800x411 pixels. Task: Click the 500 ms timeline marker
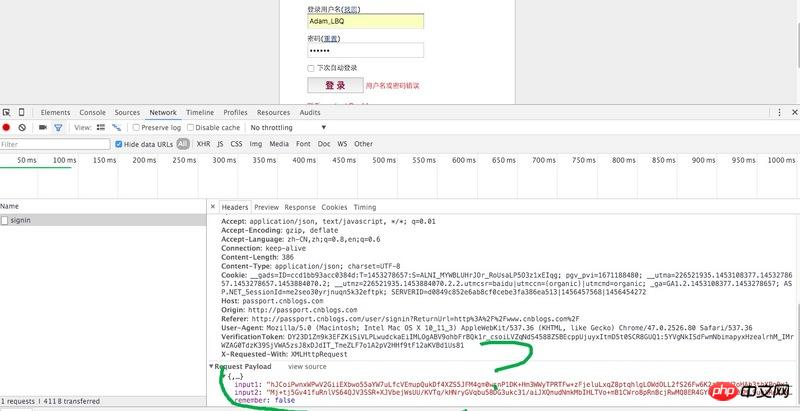pyautogui.click(x=384, y=160)
